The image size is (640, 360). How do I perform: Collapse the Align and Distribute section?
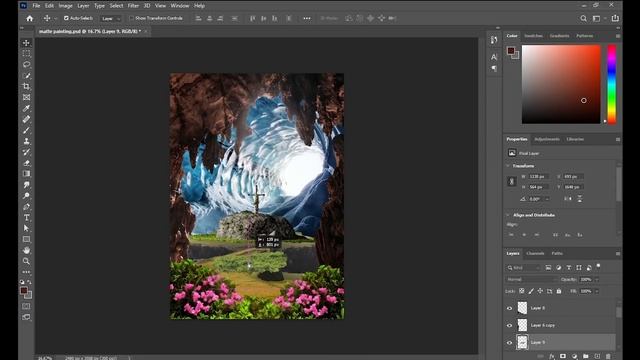tap(508, 215)
